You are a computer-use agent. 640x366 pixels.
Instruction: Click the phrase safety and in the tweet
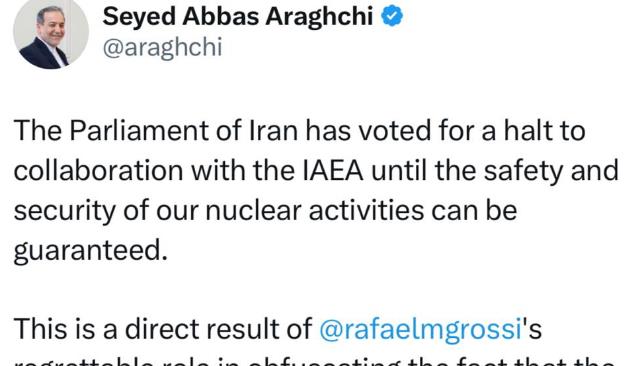pyautogui.click(x=551, y=171)
